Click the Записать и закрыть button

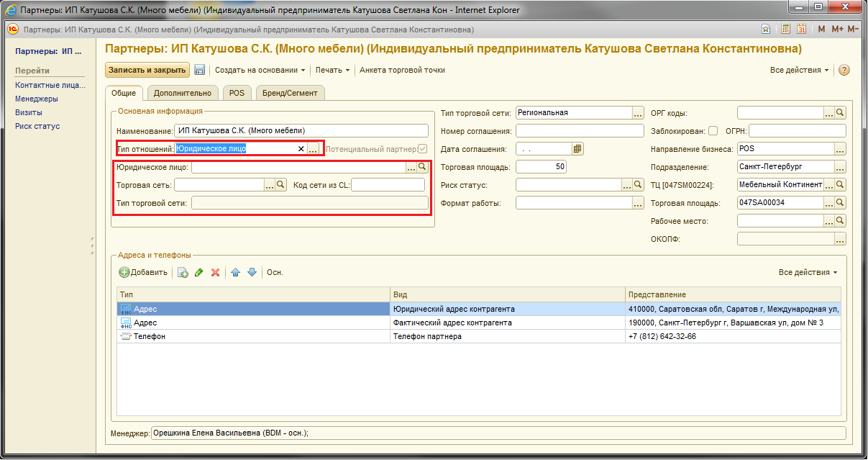(147, 70)
